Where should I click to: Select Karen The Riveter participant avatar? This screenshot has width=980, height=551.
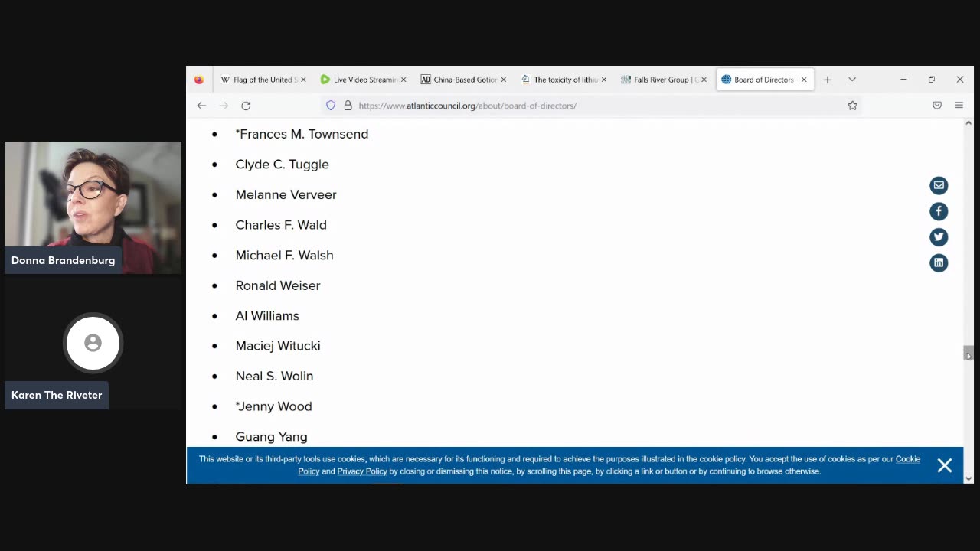[93, 343]
